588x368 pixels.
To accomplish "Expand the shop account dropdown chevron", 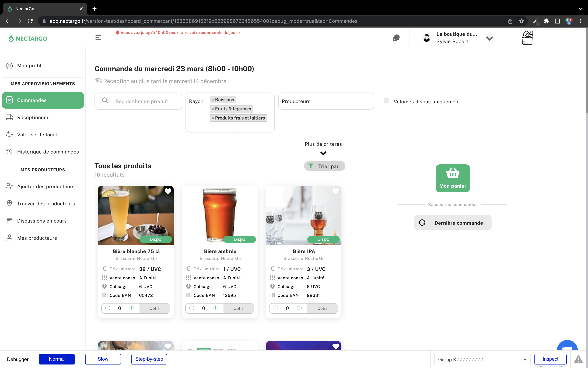I will point(490,38).
